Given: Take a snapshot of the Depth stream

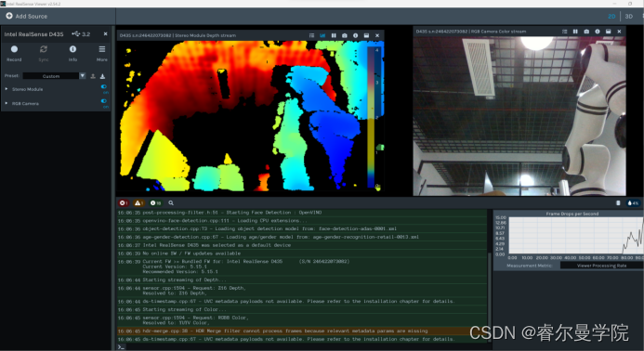Looking at the screenshot, I should click(x=345, y=35).
